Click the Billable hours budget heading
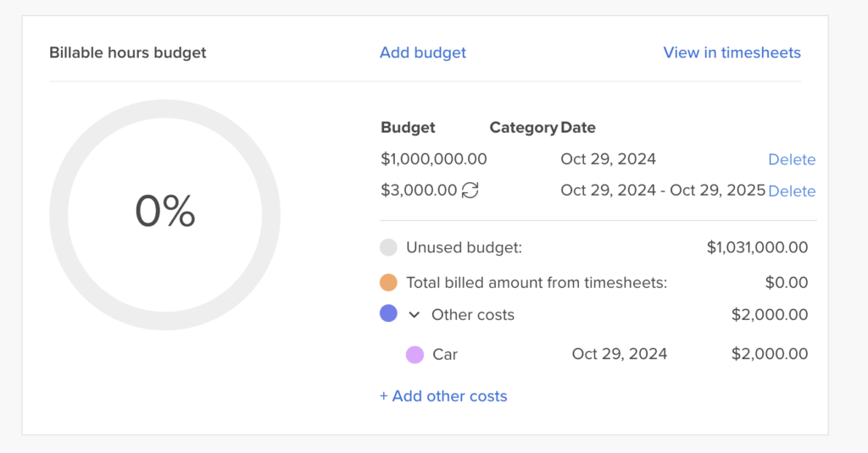Image resolution: width=868 pixels, height=453 pixels. point(128,52)
